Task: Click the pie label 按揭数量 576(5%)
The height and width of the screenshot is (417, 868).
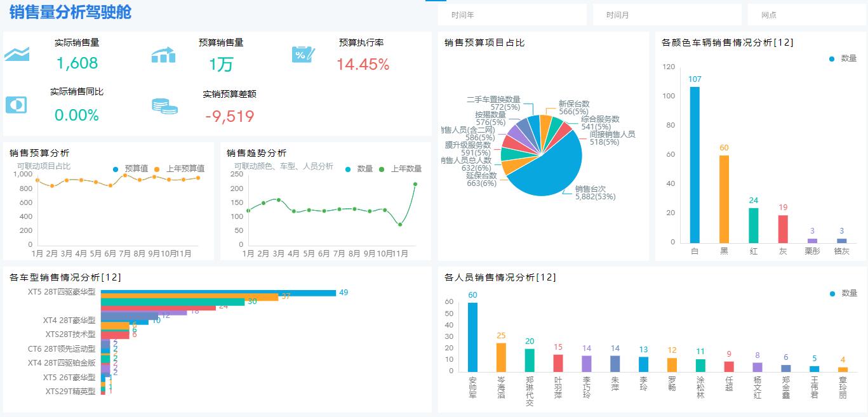Action: pos(490,119)
